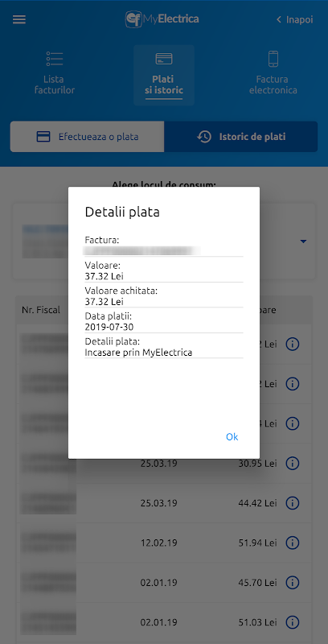Click the Detalii plata dialog title
The height and width of the screenshot is (644, 328).
coord(122,213)
